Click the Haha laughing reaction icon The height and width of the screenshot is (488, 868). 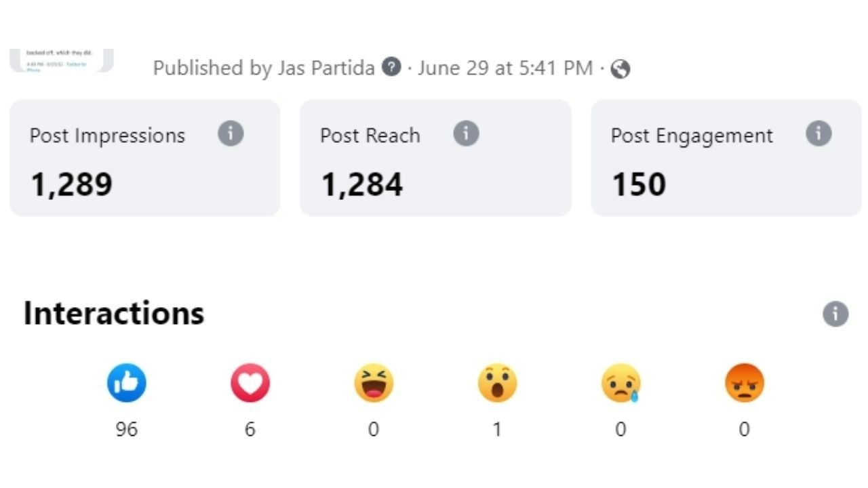(374, 383)
